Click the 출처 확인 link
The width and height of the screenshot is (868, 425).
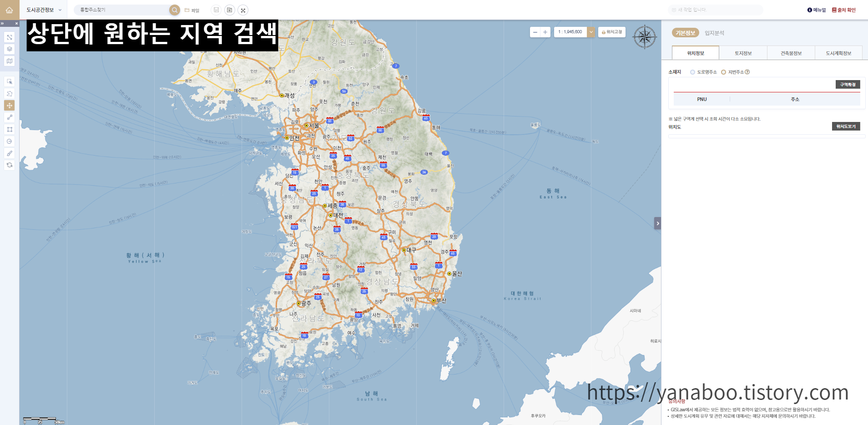pyautogui.click(x=844, y=10)
